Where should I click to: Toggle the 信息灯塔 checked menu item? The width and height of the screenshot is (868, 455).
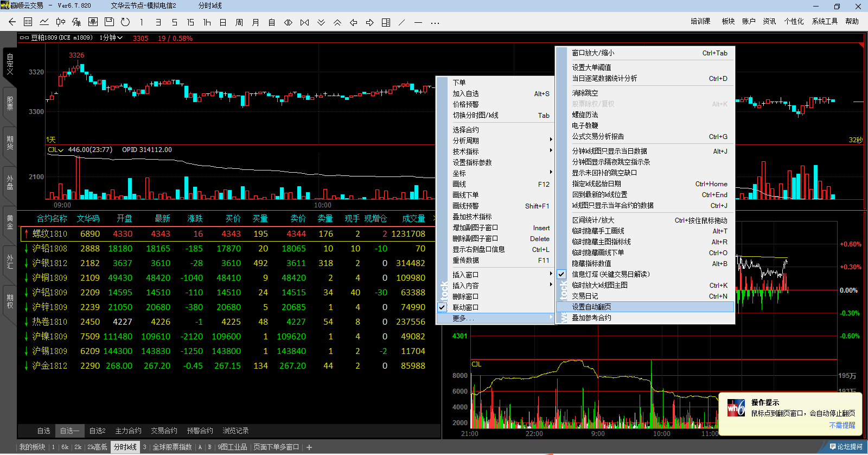coord(610,274)
